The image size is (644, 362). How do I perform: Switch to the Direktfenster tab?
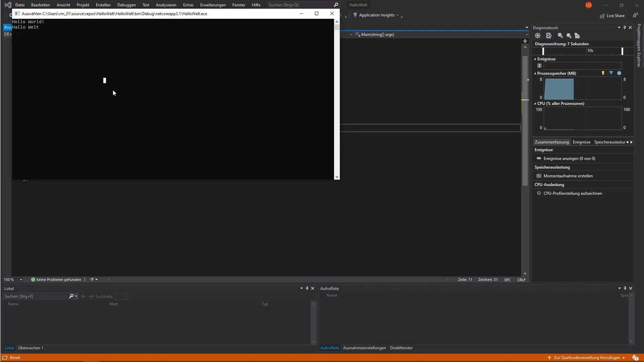point(401,348)
